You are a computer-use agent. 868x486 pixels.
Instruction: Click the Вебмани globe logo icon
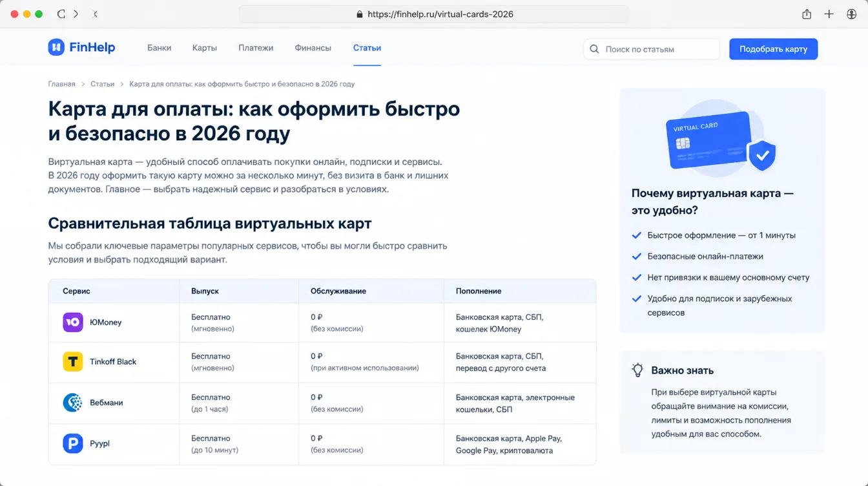click(x=73, y=403)
